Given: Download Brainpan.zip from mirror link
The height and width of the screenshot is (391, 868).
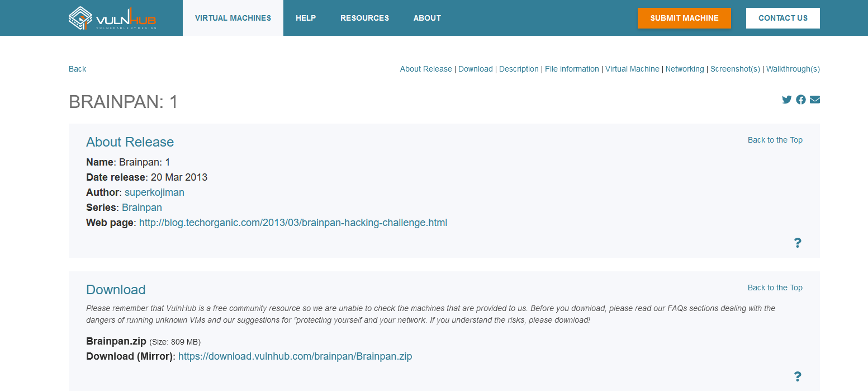Looking at the screenshot, I should click(x=295, y=356).
